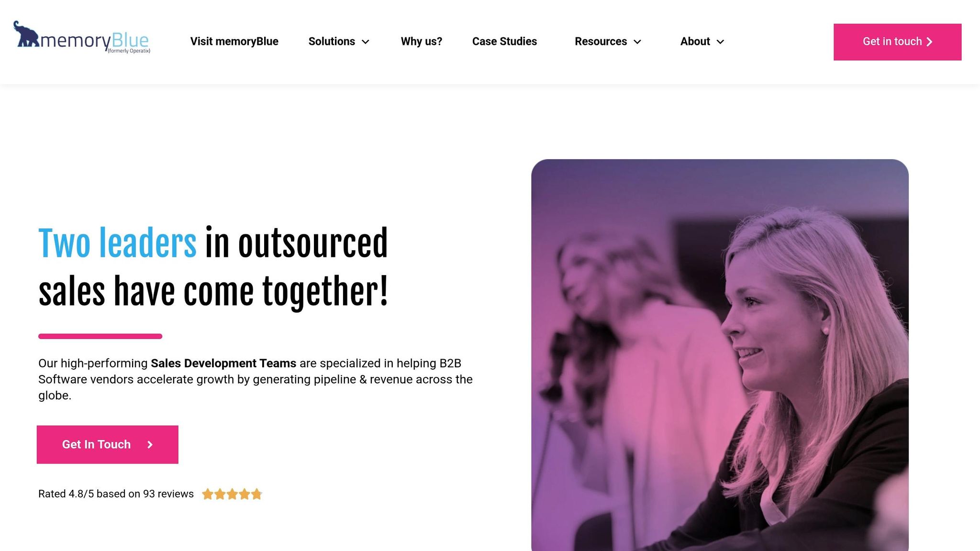Click the memoryBlue elephant logo
This screenshot has width=980, height=551.
(81, 37)
